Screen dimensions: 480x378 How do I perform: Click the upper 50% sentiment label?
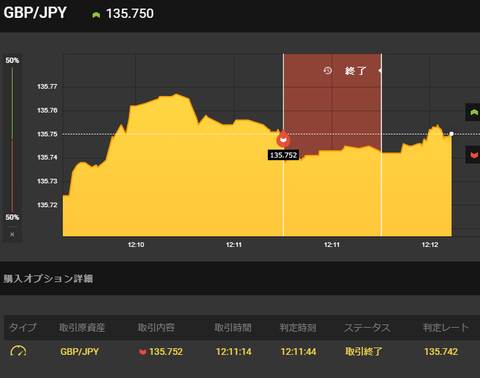pos(12,60)
